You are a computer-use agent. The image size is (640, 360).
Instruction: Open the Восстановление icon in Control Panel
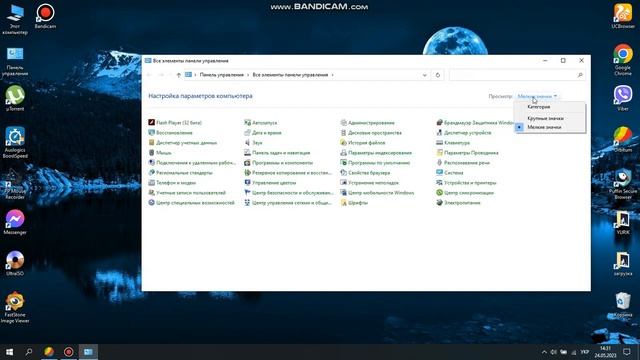pos(151,133)
